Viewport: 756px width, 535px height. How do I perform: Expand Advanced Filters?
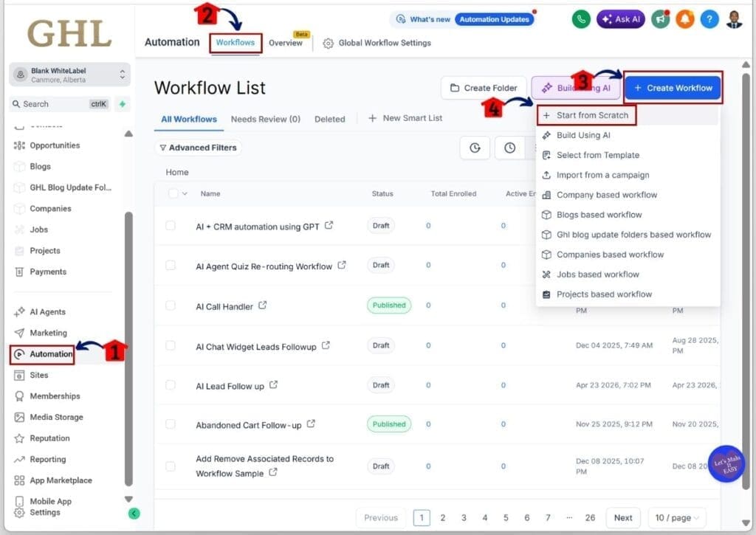198,148
